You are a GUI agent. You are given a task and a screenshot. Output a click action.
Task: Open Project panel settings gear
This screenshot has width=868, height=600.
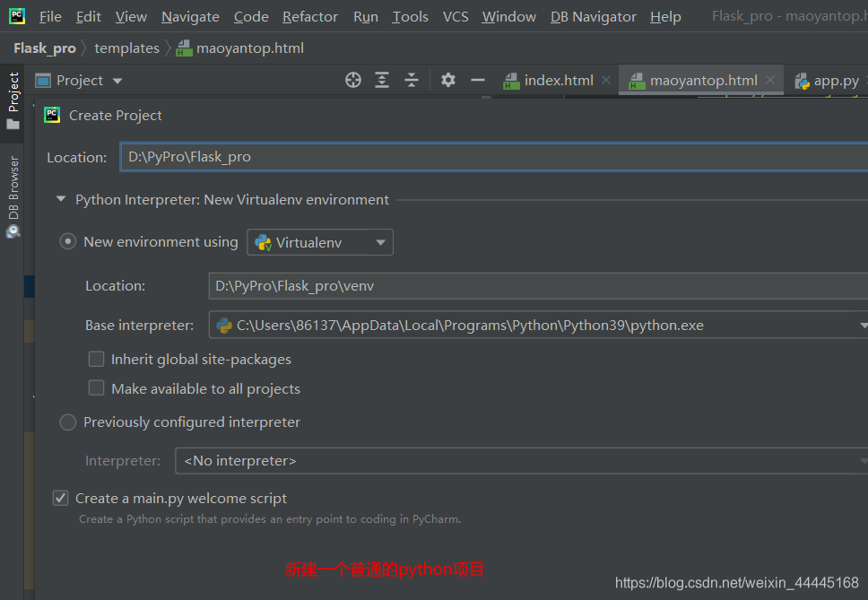[447, 80]
